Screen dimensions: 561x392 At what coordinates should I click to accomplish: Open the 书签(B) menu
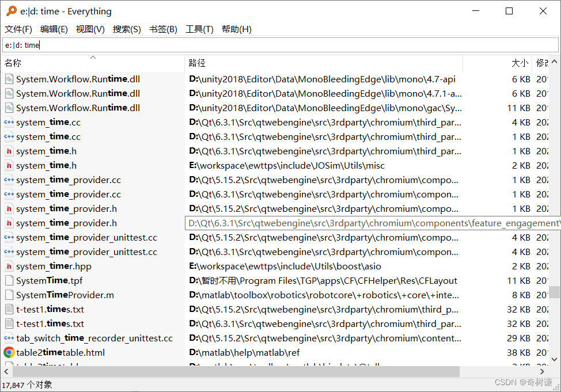tap(163, 29)
